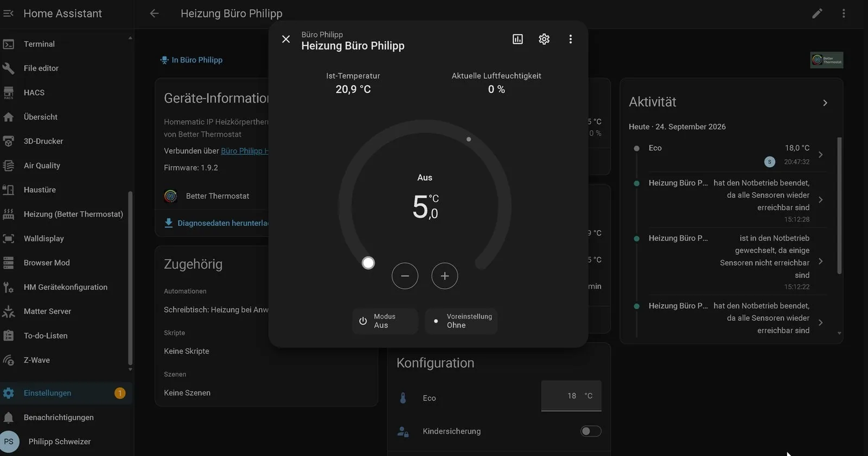This screenshot has height=456, width=868.
Task: Click Better Thermostat logo thumbnail
Action: pyautogui.click(x=827, y=60)
